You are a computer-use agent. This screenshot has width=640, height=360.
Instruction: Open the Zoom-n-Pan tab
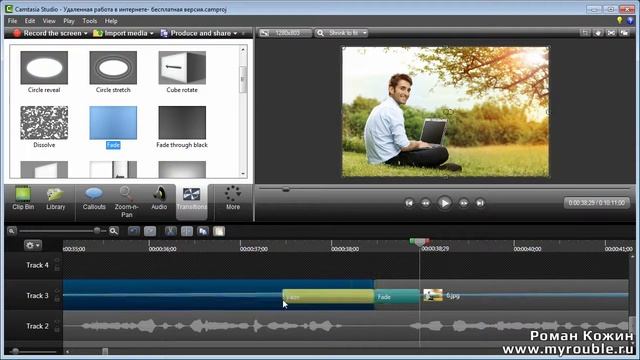tap(127, 202)
